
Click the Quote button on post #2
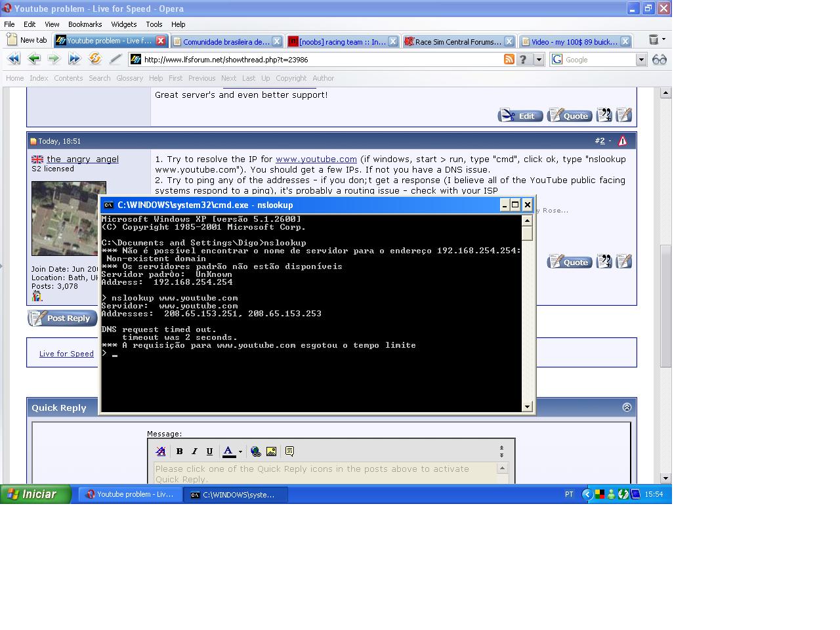point(570,262)
